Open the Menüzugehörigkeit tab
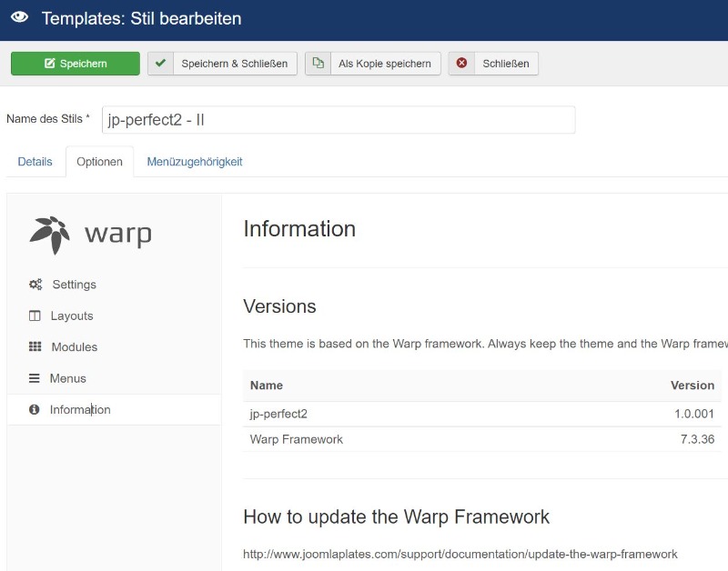 195,162
